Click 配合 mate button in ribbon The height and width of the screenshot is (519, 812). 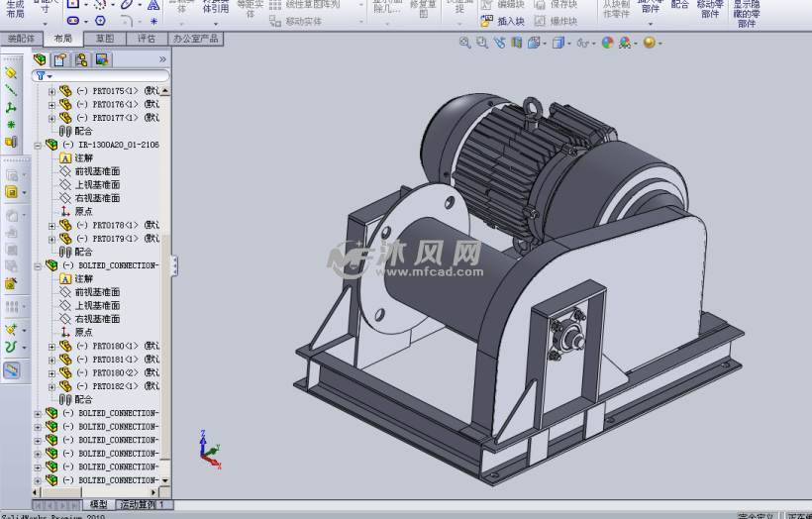pos(680,5)
